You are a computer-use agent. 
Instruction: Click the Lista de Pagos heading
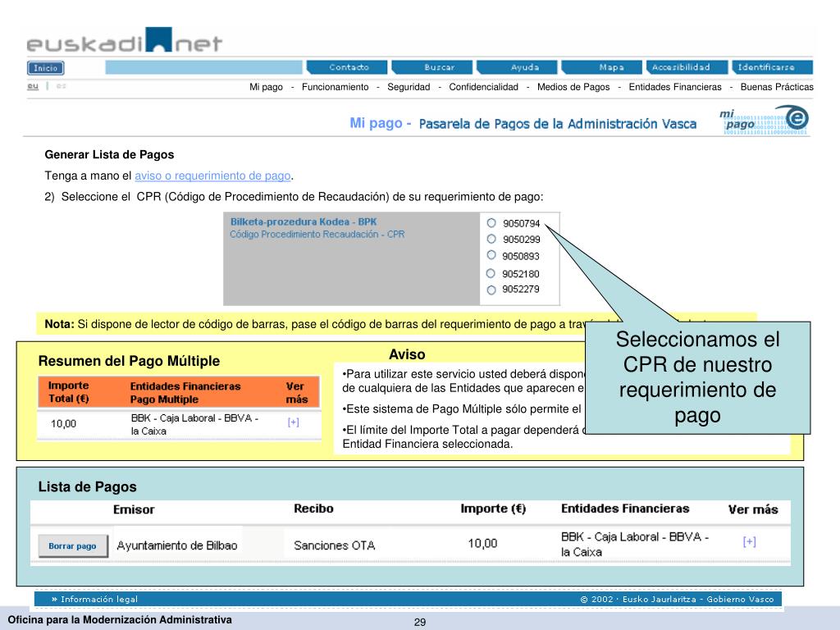pos(87,486)
